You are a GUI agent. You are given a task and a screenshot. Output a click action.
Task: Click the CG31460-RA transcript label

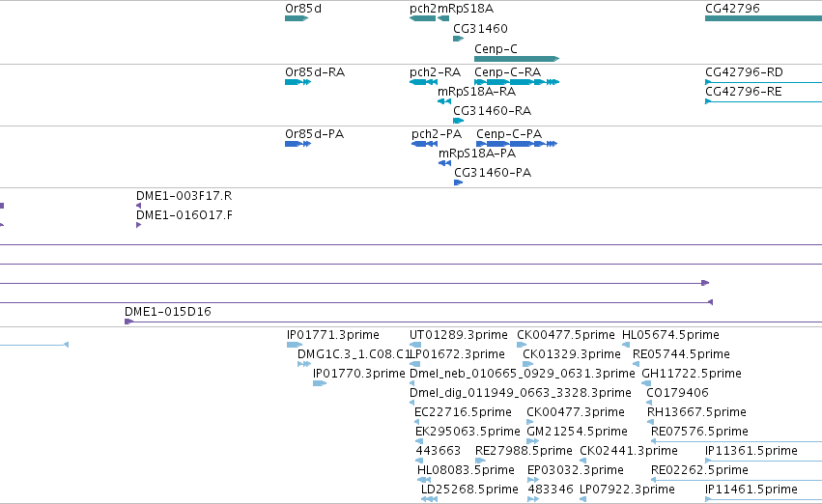[x=493, y=111]
